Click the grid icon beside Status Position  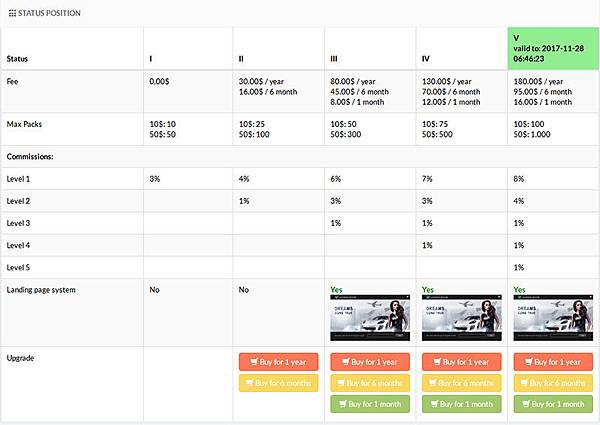point(11,13)
